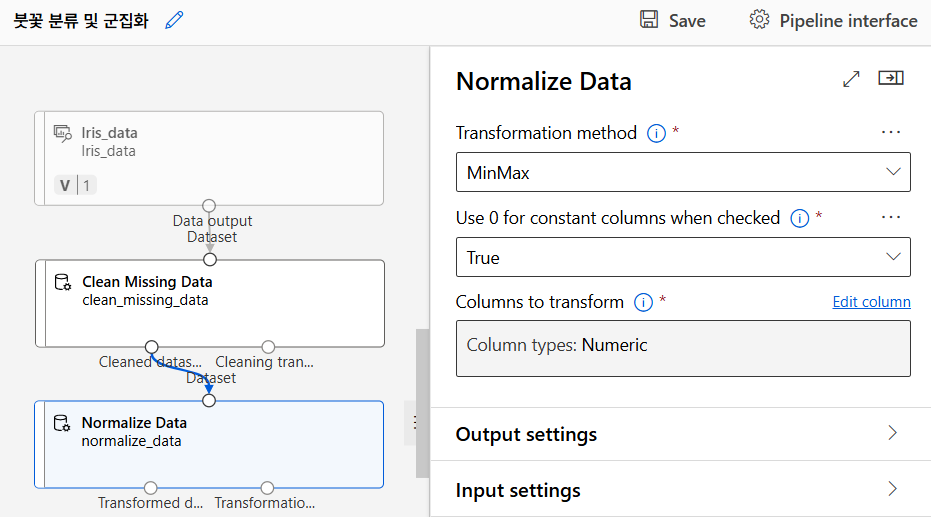The height and width of the screenshot is (517, 931).
Task: Show info for Transformation method
Action: (656, 133)
